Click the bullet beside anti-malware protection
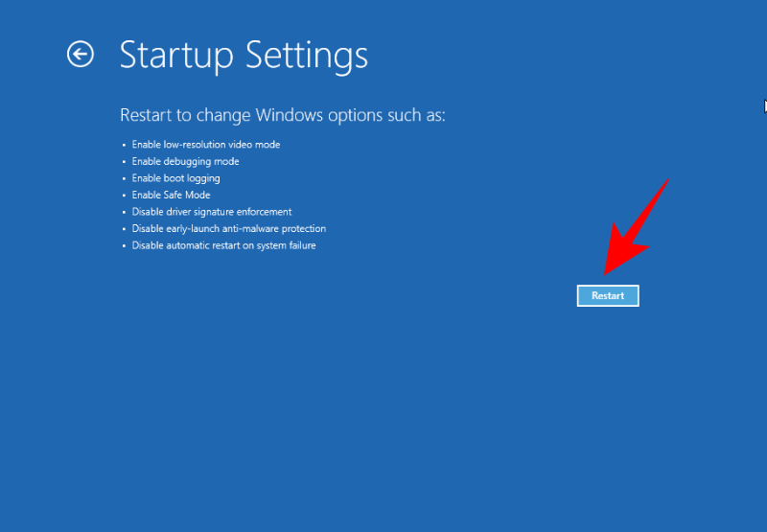This screenshot has height=532, width=767. click(x=124, y=229)
